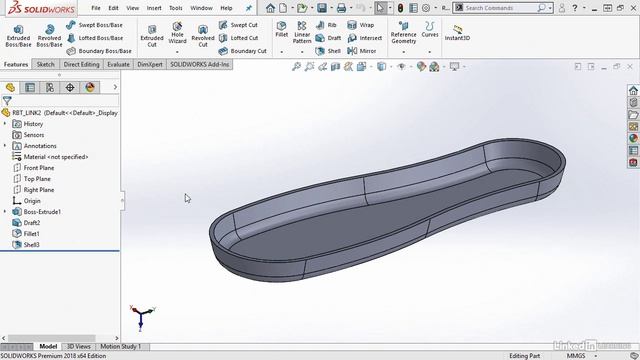The image size is (640, 360).
Task: Switch to the SOLIDWORKS Add-Ins tab
Action: point(200,64)
